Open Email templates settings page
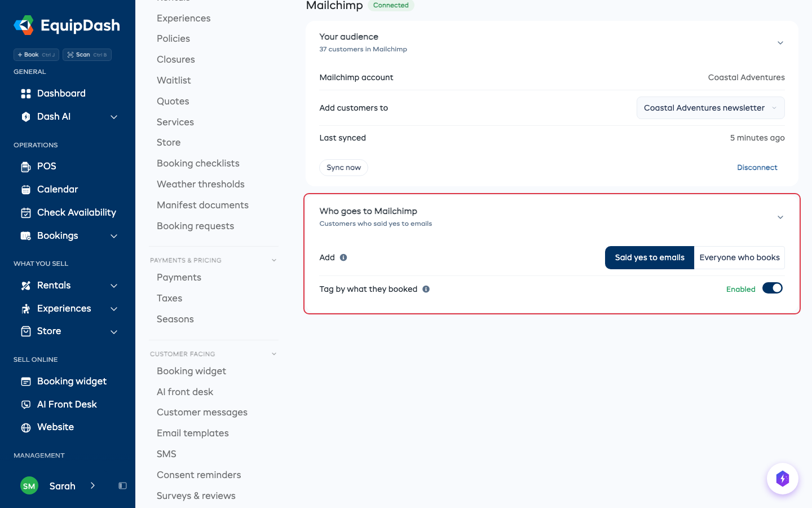 point(193,433)
